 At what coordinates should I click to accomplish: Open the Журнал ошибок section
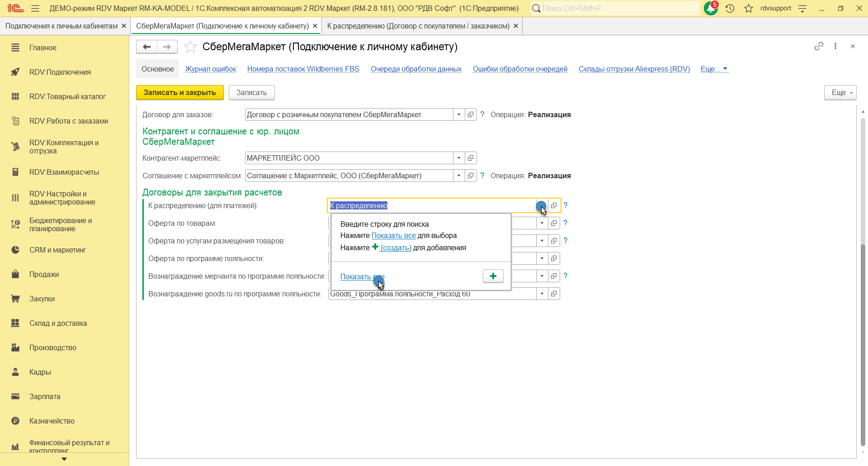(210, 69)
